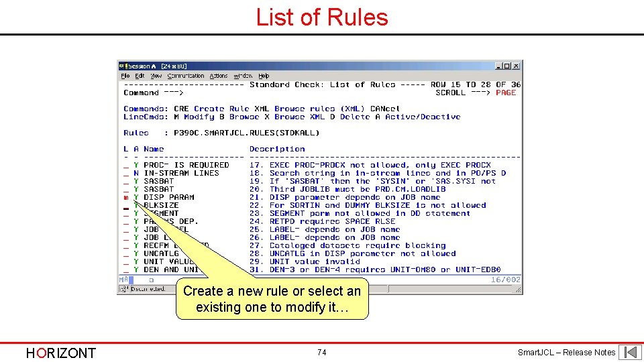The width and height of the screenshot is (644, 362).
Task: Open the View menu
Action: pos(156,76)
